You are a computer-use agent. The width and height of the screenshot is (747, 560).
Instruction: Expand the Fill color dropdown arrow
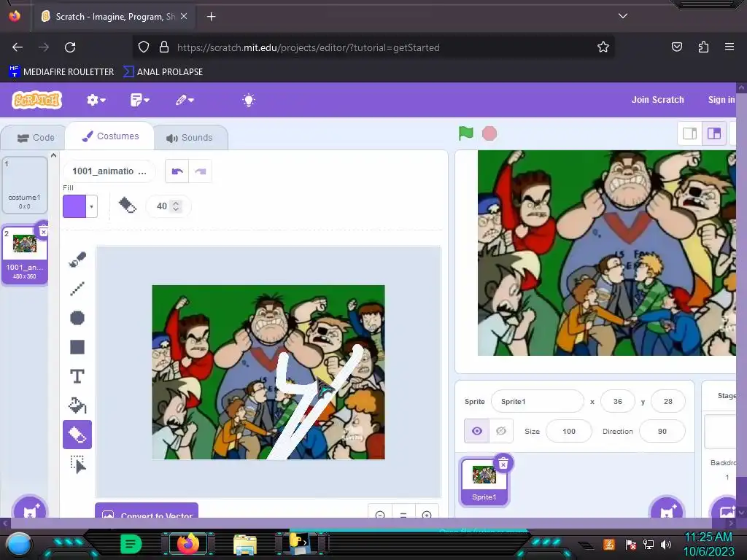pyautogui.click(x=91, y=206)
